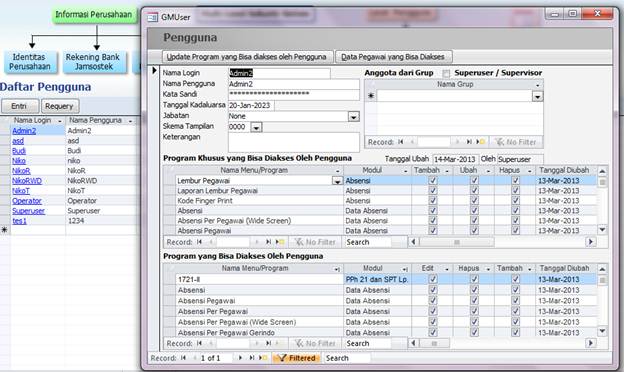624x372 pixels.
Task: Toggle Superuser / Supervisor checkbox
Action: tap(446, 73)
